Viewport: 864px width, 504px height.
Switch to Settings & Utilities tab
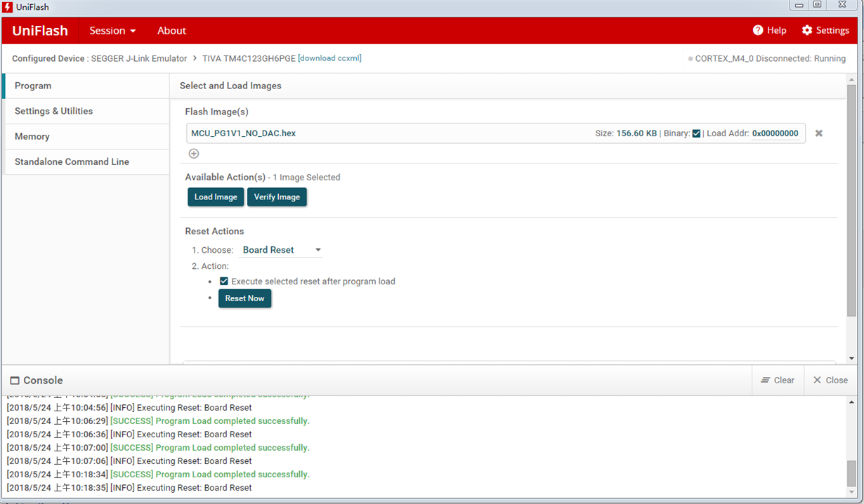click(86, 111)
